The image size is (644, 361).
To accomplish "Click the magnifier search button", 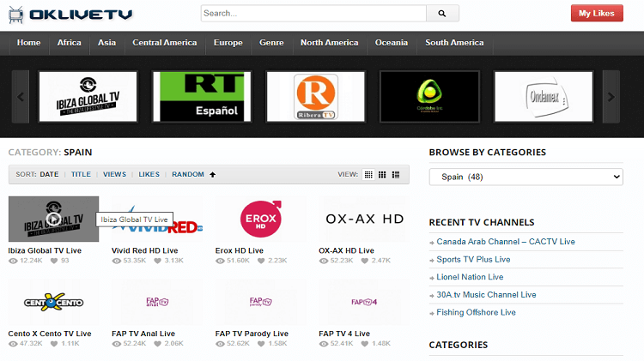I will (442, 14).
